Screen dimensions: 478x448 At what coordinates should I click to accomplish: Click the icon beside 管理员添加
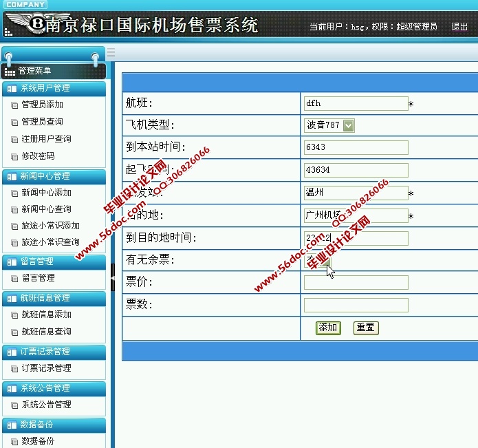click(x=14, y=105)
